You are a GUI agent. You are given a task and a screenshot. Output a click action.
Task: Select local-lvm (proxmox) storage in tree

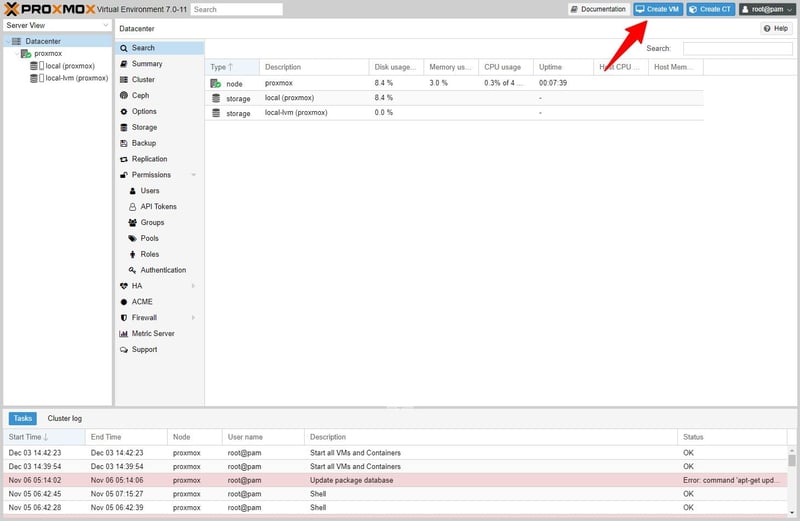click(76, 78)
